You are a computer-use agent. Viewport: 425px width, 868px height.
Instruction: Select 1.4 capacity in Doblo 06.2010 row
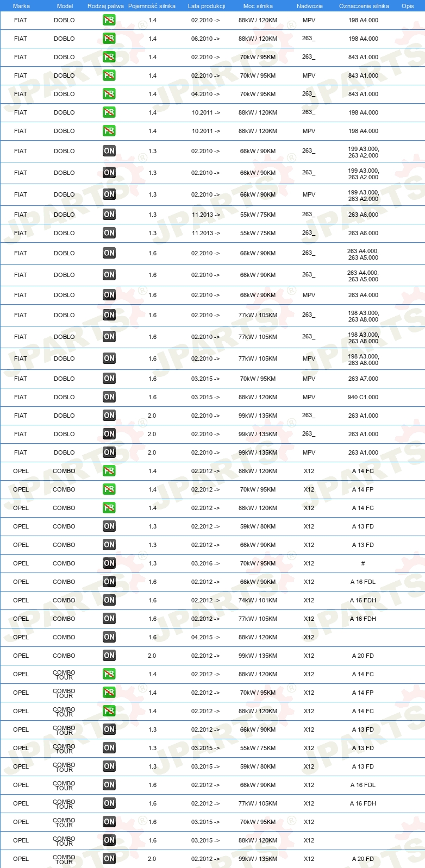click(x=152, y=39)
